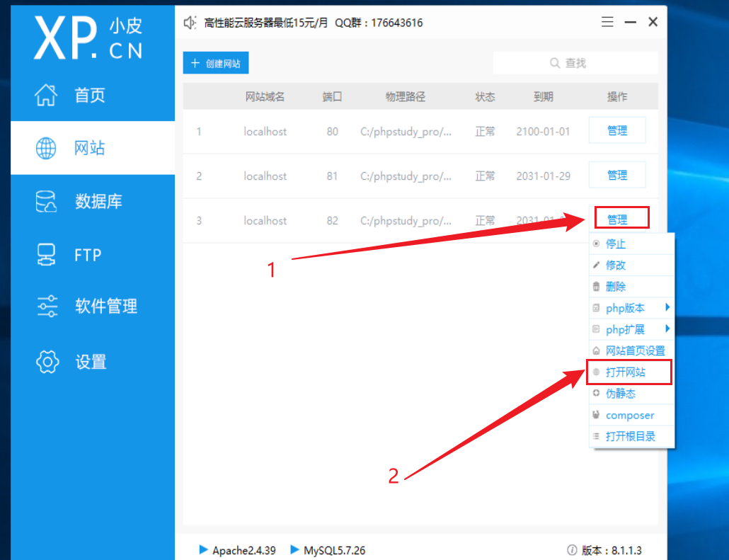Click the 创建网站 button
729x560 pixels.
pyautogui.click(x=216, y=63)
